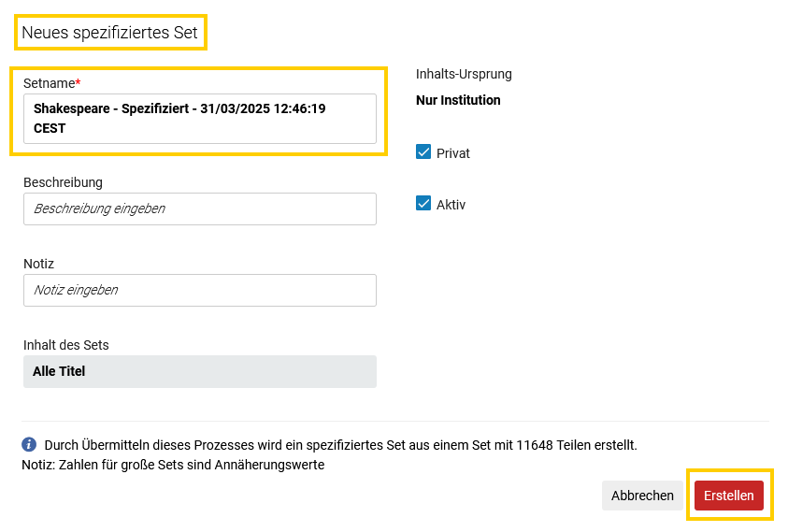The width and height of the screenshot is (788, 532).
Task: Click the Setname input field
Action: [199, 119]
